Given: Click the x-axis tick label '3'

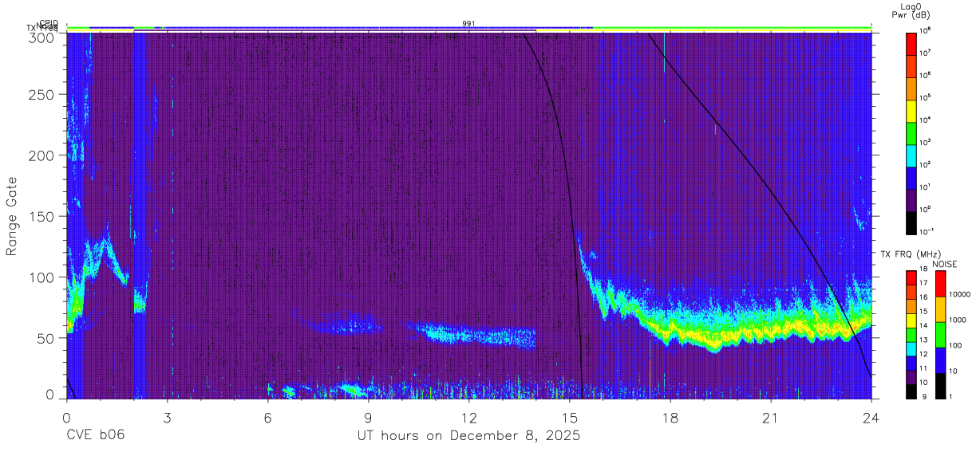Looking at the screenshot, I should [x=168, y=417].
